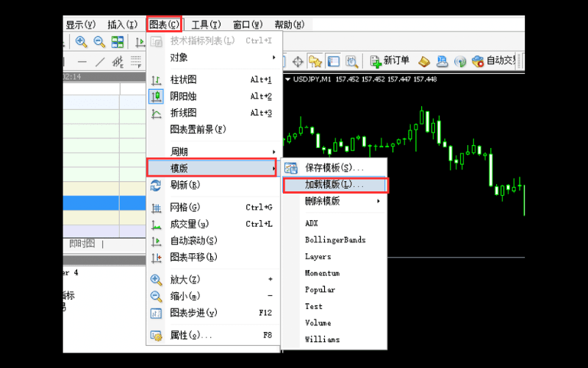Click the USDJPY,M1 chart title triangle
The image size is (588, 368).
click(x=288, y=79)
